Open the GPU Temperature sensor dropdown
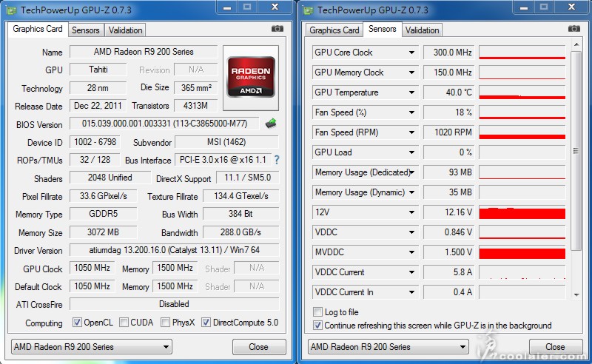This screenshot has height=364, width=592. click(411, 92)
